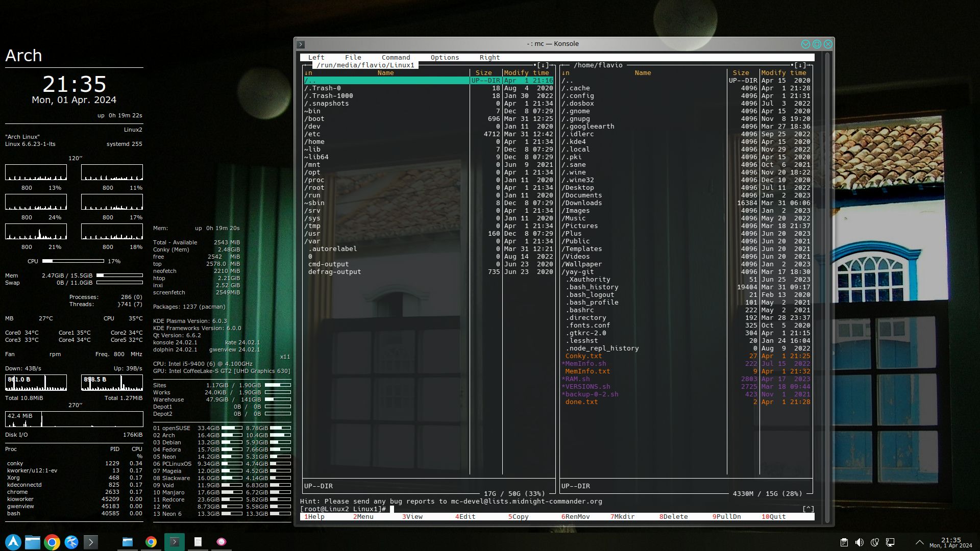Open the wired network tray icon
This screenshot has height=551, width=980.
890,542
